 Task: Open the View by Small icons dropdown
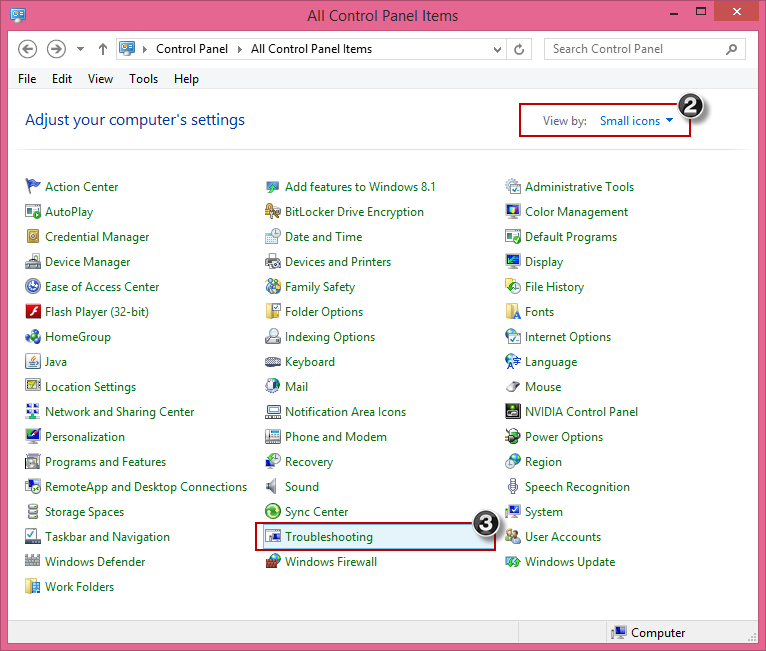click(x=636, y=121)
